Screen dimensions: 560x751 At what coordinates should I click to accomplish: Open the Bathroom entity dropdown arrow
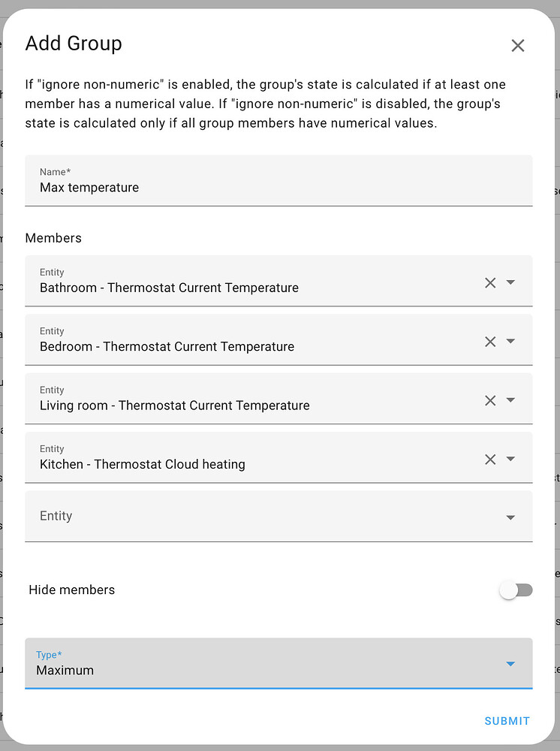click(x=511, y=282)
